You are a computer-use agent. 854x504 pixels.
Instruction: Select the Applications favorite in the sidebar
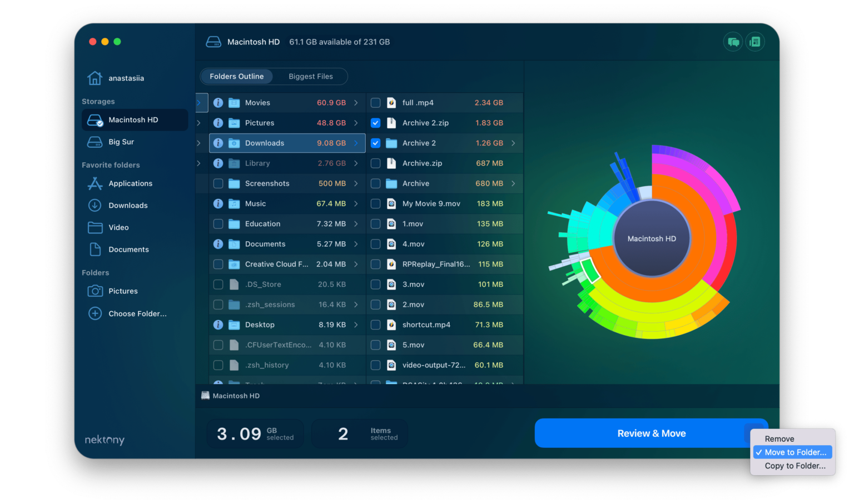point(130,183)
